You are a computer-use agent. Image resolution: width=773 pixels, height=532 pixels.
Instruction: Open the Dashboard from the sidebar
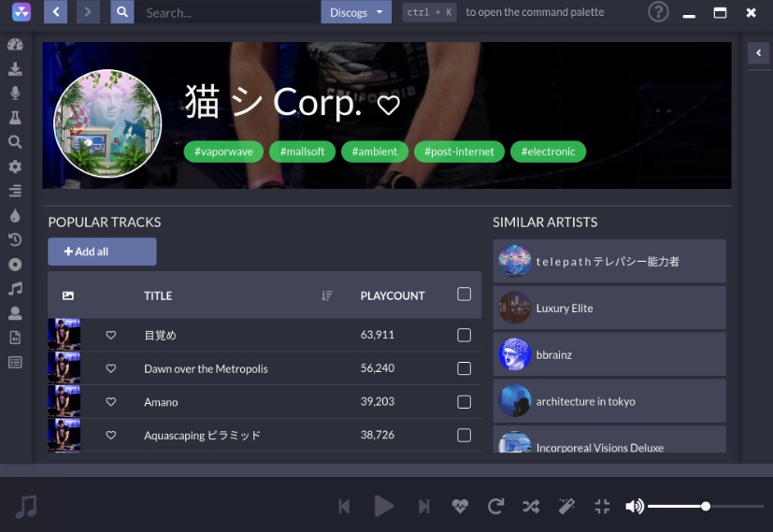click(15, 45)
